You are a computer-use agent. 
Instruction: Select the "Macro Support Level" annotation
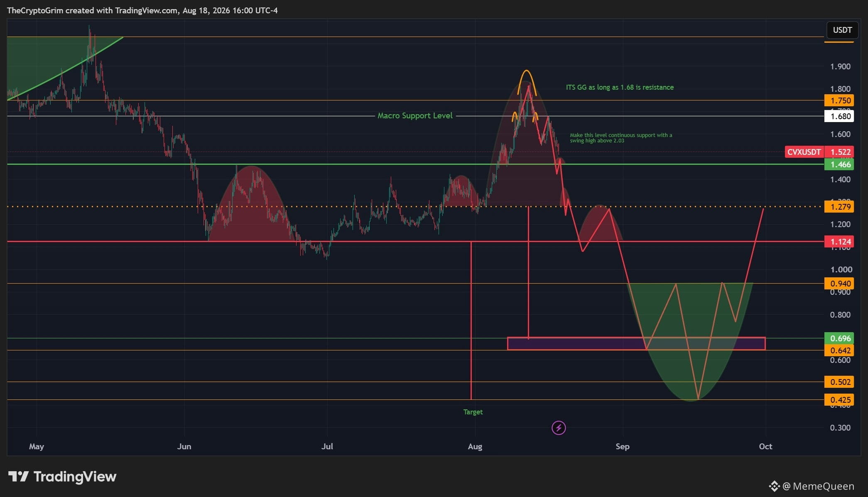[x=415, y=116]
